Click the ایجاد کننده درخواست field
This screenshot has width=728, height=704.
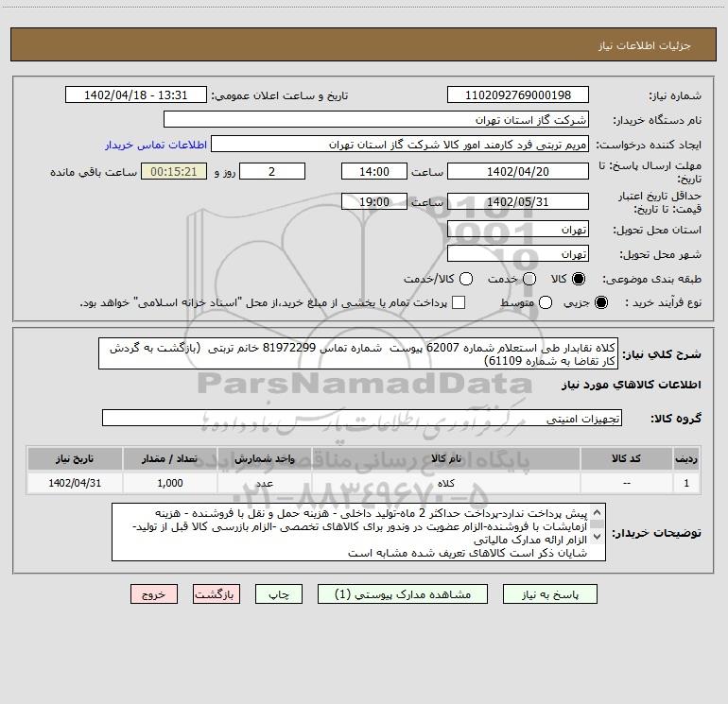[400, 145]
